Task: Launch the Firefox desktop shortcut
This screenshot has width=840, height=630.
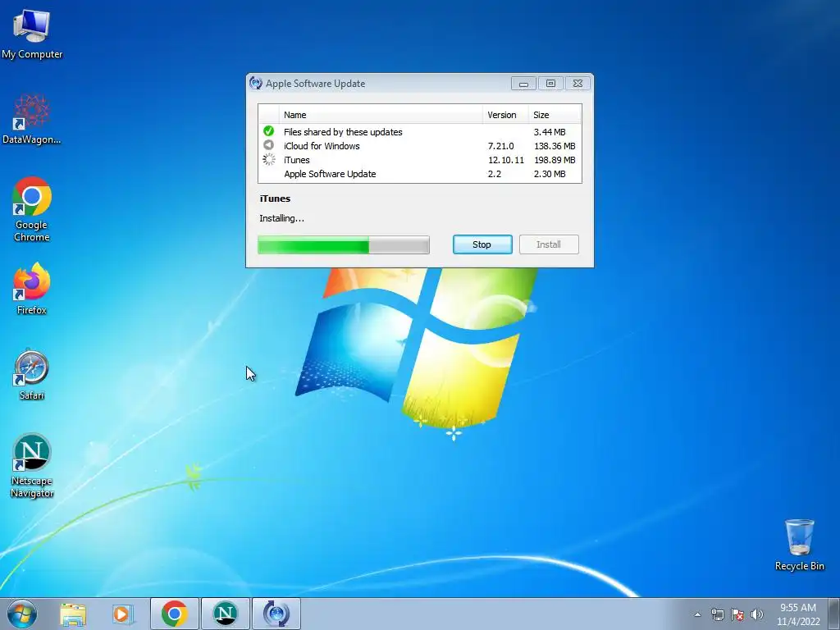Action: pos(32,288)
